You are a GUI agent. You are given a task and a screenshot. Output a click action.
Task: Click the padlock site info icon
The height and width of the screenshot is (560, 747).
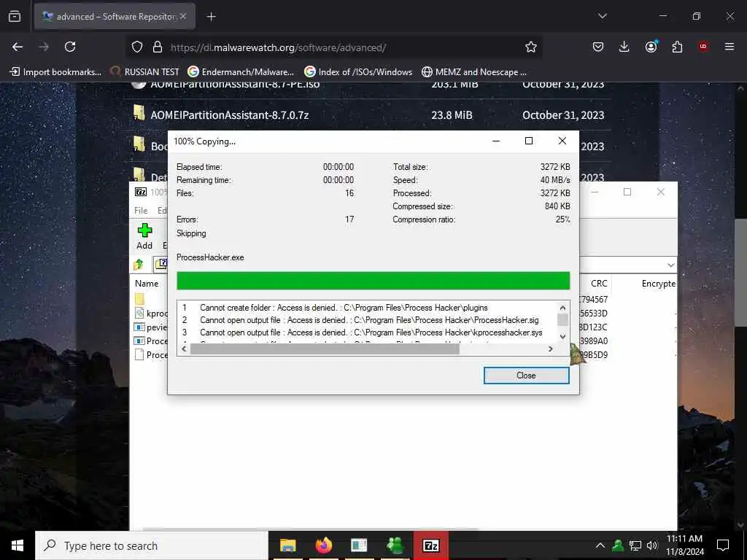158,47
